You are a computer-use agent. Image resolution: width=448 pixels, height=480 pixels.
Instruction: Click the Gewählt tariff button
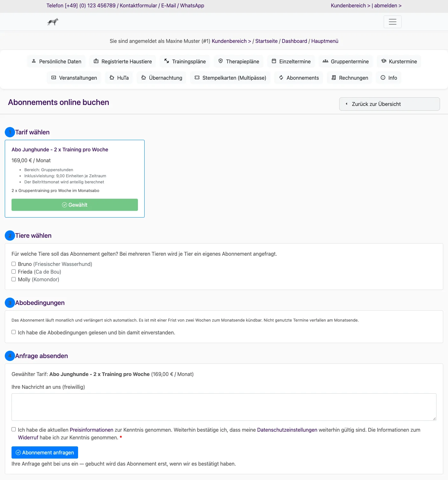point(75,205)
